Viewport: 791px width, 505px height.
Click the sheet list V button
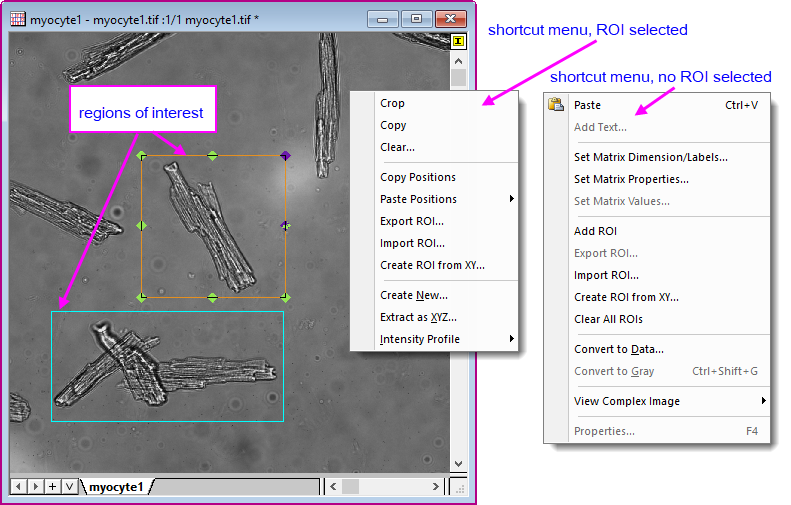[x=69, y=486]
